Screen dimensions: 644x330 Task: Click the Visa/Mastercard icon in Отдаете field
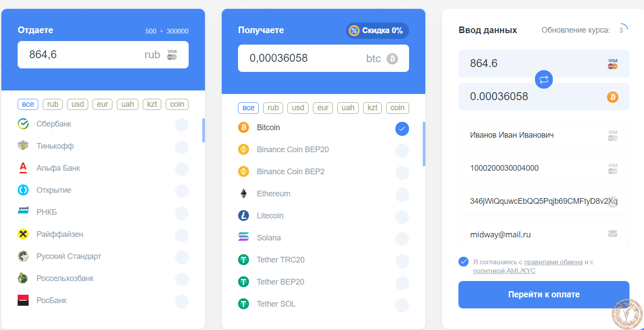pos(172,55)
